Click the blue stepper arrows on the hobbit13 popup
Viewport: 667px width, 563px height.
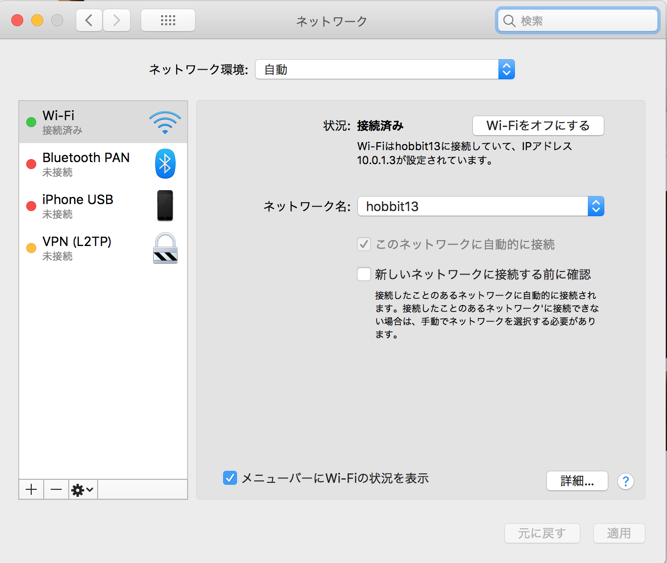coord(596,206)
